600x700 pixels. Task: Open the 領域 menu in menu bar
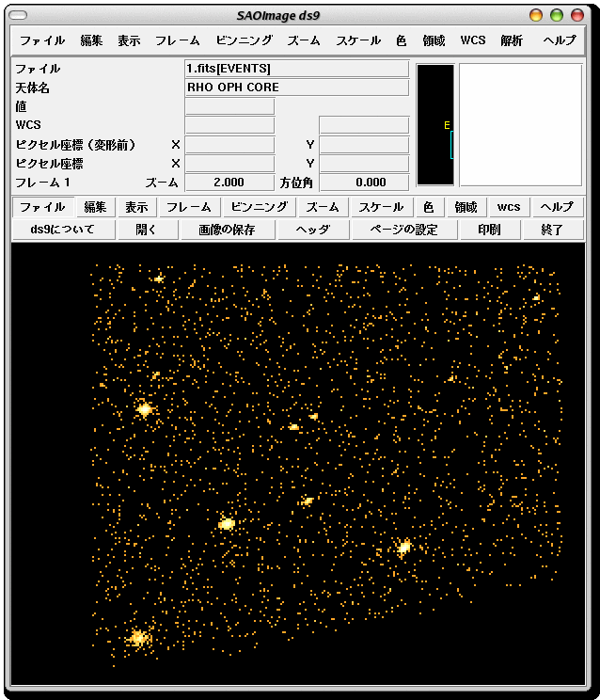coord(434,40)
